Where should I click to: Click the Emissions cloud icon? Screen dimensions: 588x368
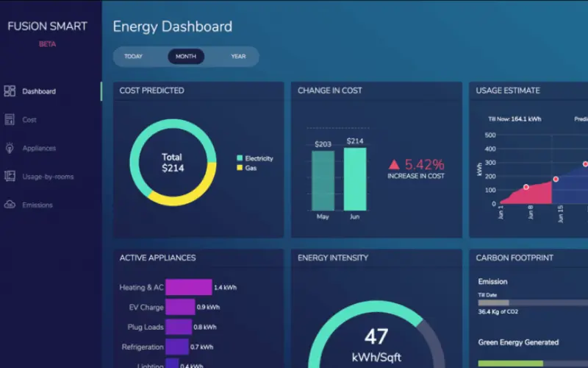click(x=10, y=205)
